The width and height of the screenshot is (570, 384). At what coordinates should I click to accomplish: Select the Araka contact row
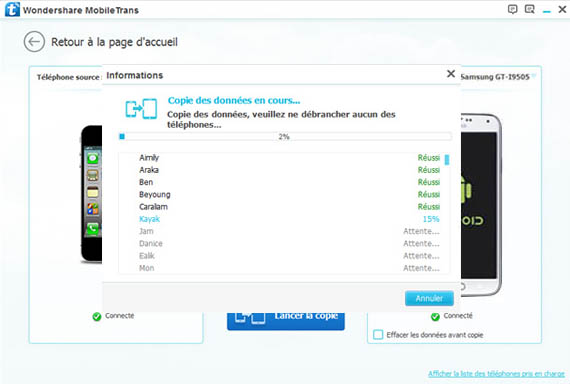pyautogui.click(x=284, y=170)
